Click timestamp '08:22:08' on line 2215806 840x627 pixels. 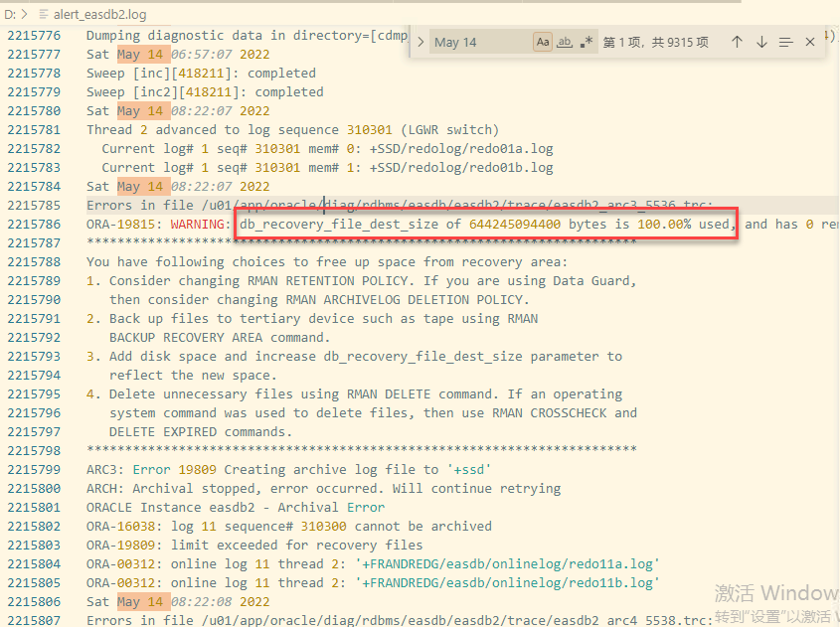pos(202,602)
